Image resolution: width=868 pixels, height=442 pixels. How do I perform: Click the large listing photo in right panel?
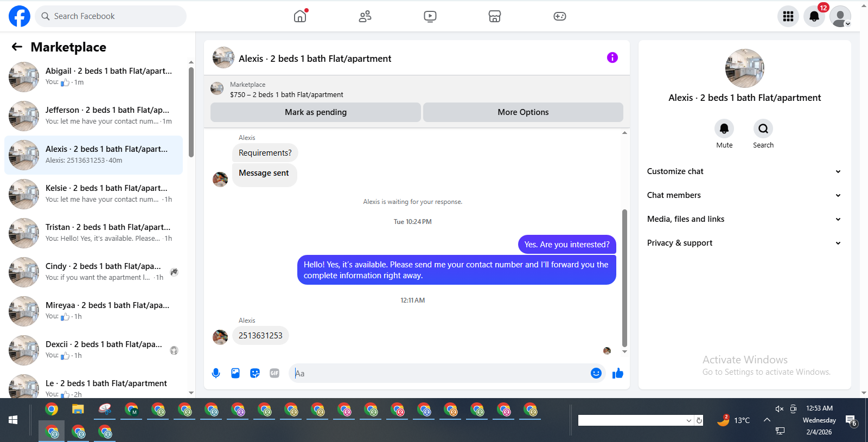click(745, 68)
